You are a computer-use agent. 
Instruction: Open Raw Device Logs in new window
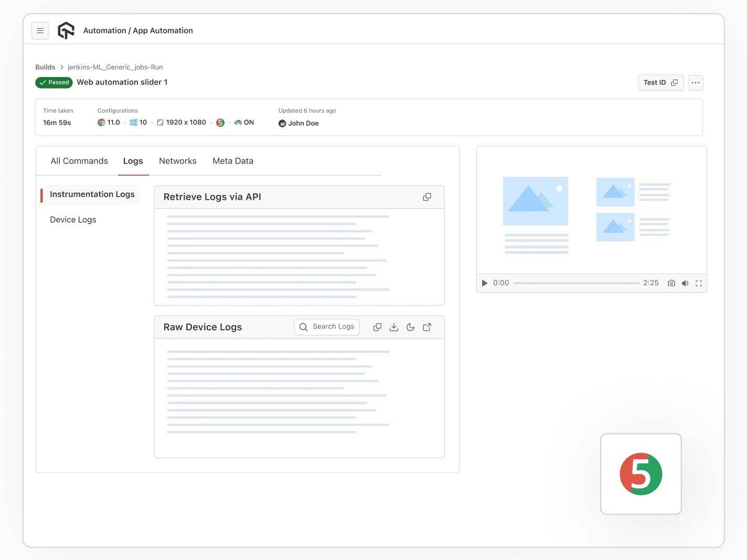tap(427, 327)
